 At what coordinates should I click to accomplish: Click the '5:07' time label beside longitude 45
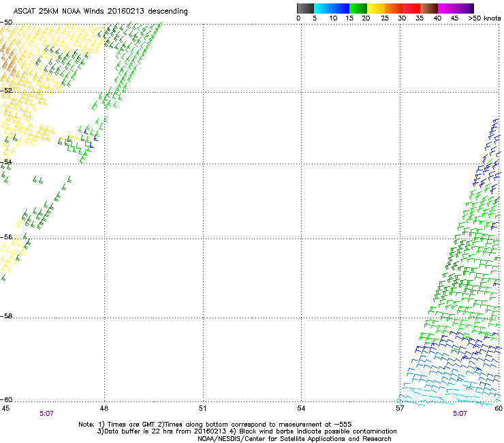click(46, 414)
